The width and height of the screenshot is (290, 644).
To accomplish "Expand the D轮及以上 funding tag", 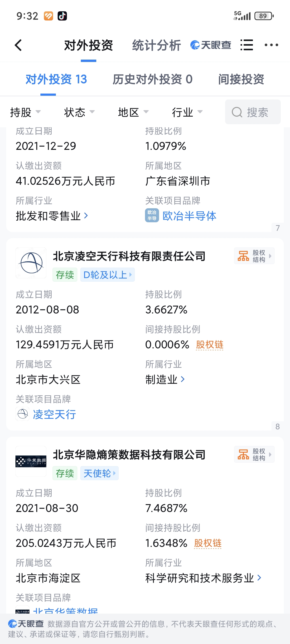I will [108, 275].
